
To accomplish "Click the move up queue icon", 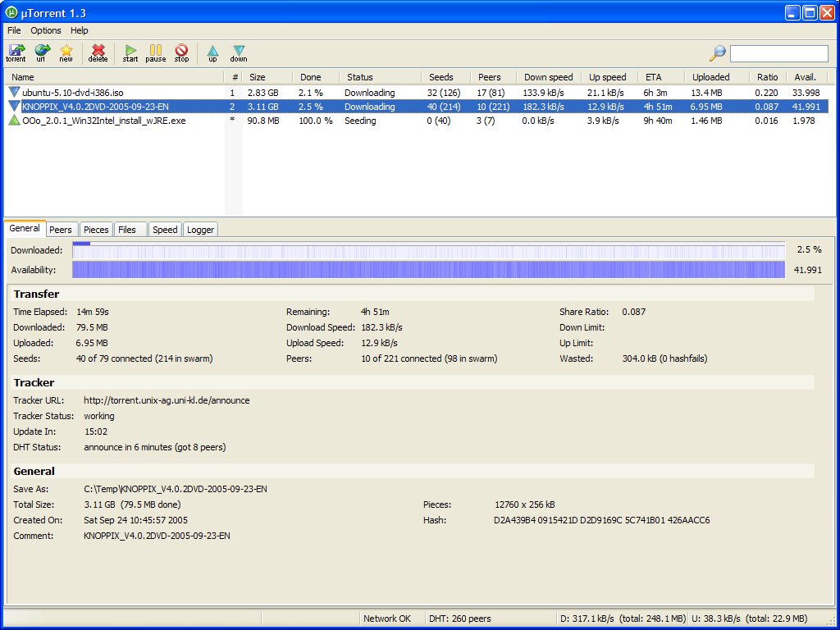I will click(x=212, y=52).
